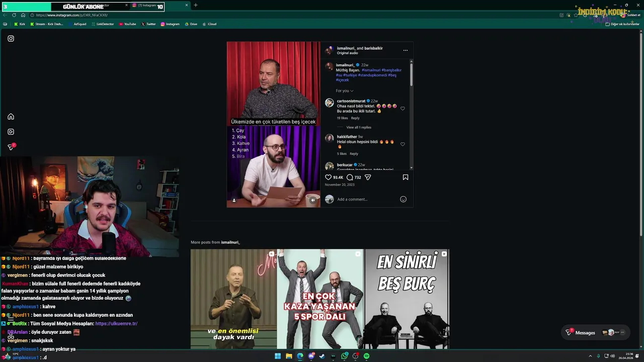Click the instagram.com address bar
The height and width of the screenshot is (362, 644).
tap(292, 15)
